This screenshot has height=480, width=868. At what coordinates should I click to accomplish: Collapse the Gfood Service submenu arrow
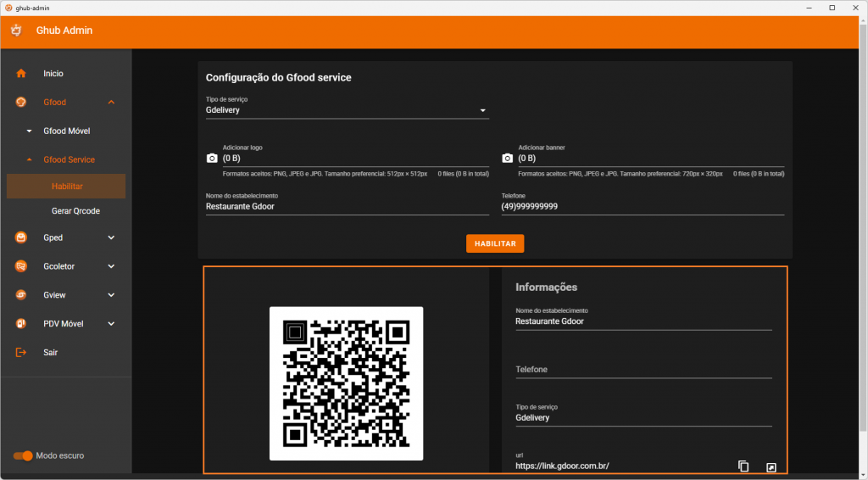[30, 160]
